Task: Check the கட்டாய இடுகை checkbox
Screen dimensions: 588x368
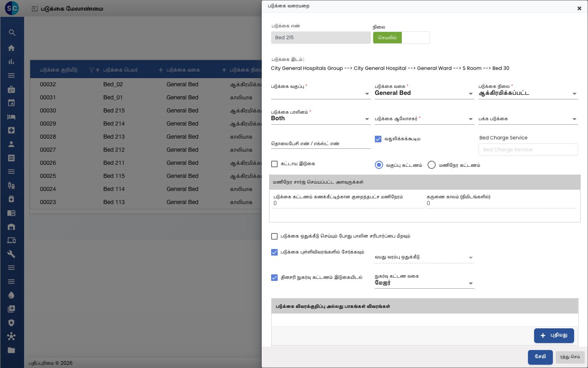Action: pyautogui.click(x=274, y=164)
